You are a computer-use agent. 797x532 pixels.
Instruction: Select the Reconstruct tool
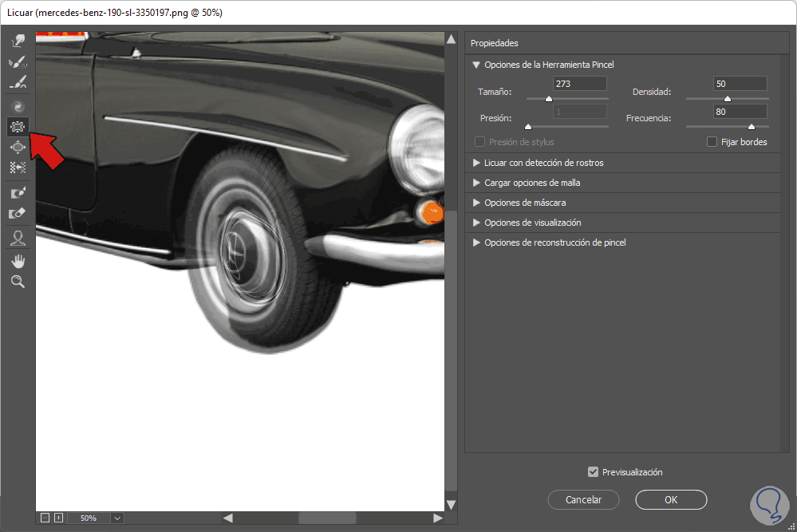[x=18, y=62]
